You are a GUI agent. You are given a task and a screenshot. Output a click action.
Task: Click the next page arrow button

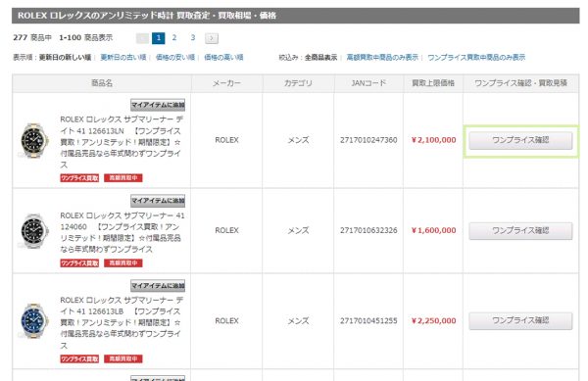[212, 38]
